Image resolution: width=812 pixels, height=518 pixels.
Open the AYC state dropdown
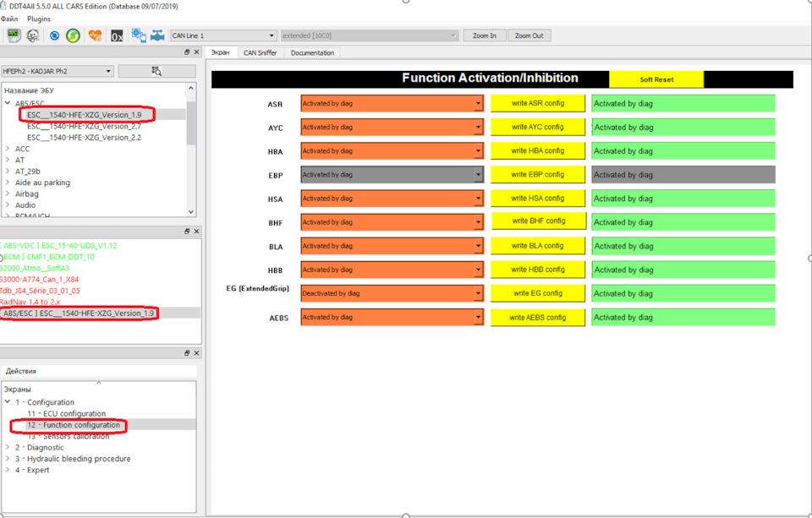pos(392,128)
